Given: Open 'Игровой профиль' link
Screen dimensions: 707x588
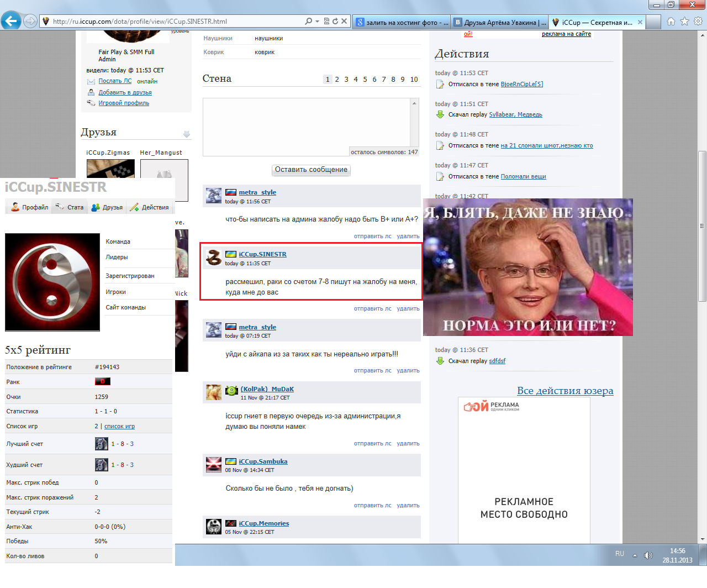Looking at the screenshot, I should click(124, 103).
